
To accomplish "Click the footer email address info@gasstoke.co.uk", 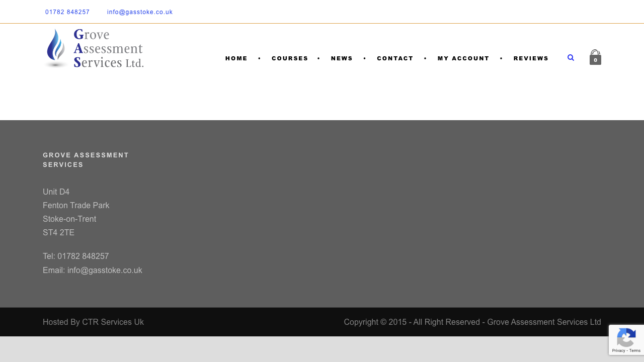I will click(x=105, y=270).
